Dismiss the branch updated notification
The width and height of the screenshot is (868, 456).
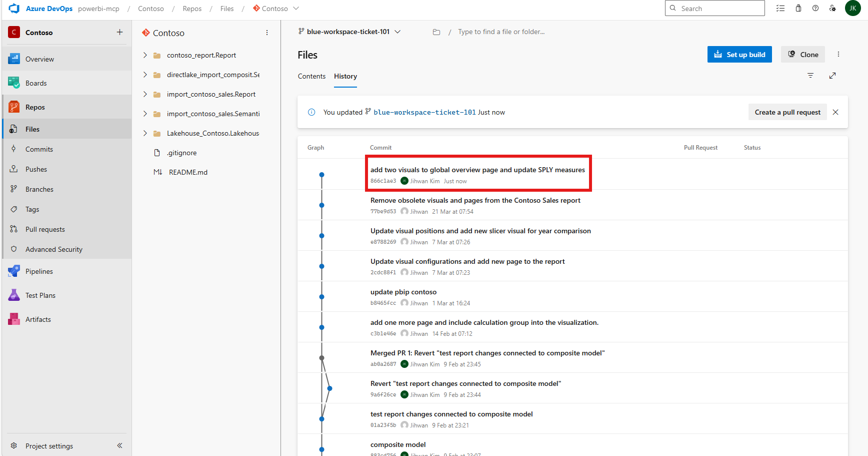point(835,112)
